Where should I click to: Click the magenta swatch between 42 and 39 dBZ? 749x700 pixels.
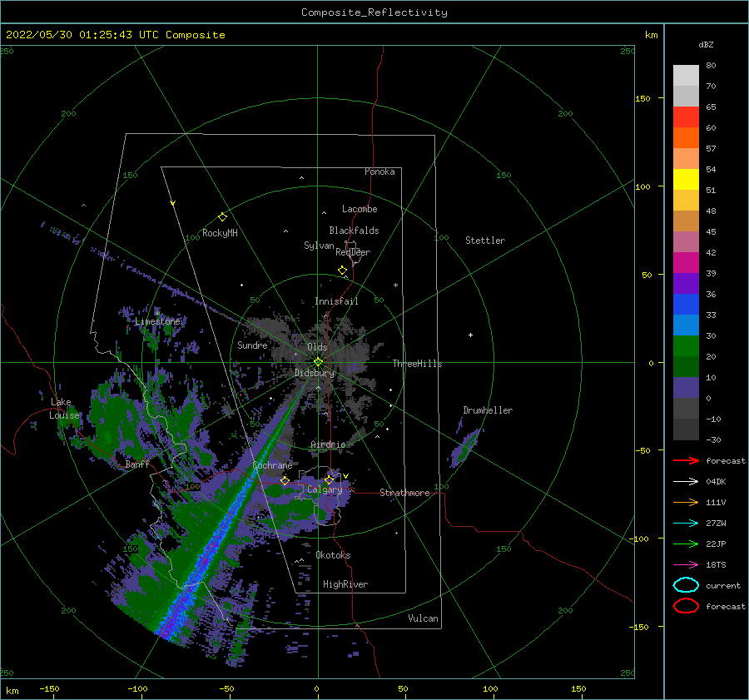tap(686, 263)
